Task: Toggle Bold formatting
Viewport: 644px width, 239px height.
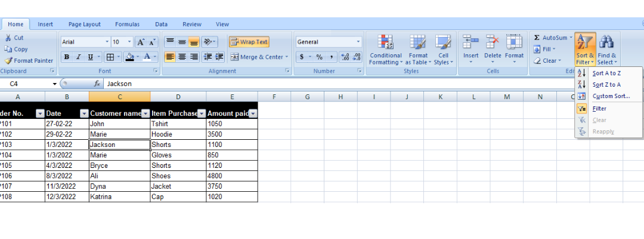Action: click(67, 57)
